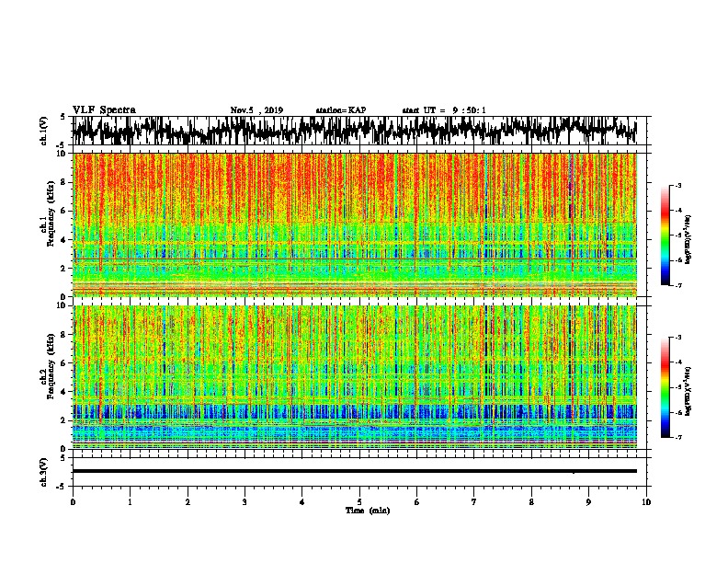Click the time axis tick label "5"
This screenshot has width=728, height=563.
point(359,502)
